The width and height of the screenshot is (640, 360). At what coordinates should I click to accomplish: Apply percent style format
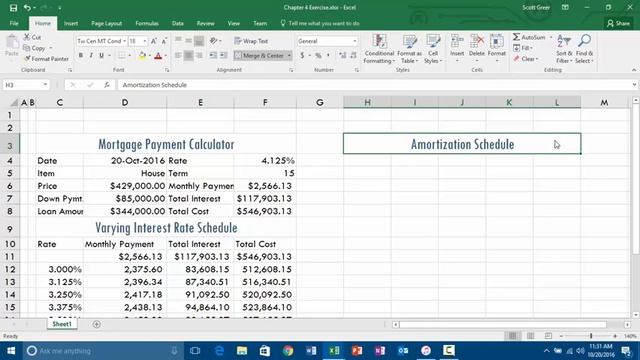click(318, 56)
